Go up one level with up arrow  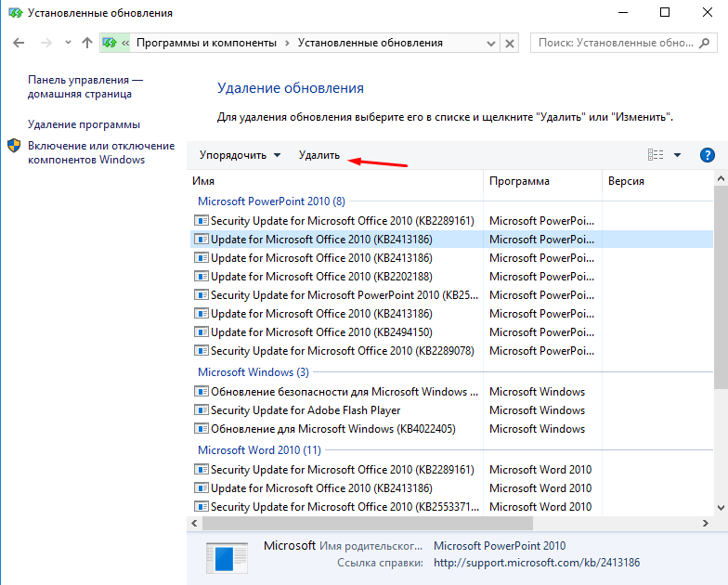click(x=87, y=43)
